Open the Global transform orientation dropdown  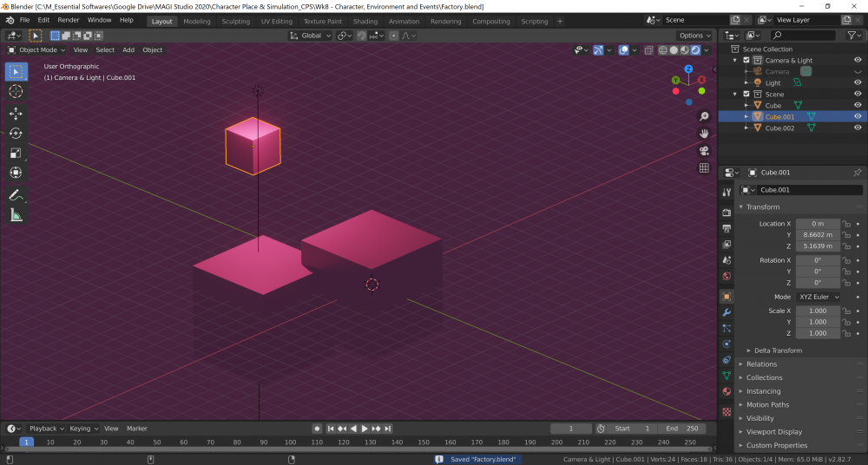(311, 36)
